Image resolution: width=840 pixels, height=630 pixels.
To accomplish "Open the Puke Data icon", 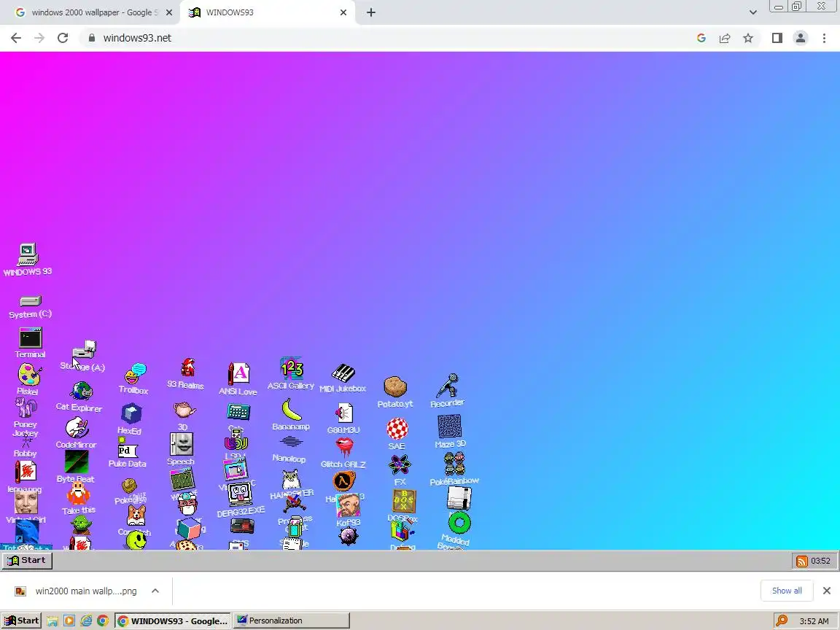I will (127, 449).
